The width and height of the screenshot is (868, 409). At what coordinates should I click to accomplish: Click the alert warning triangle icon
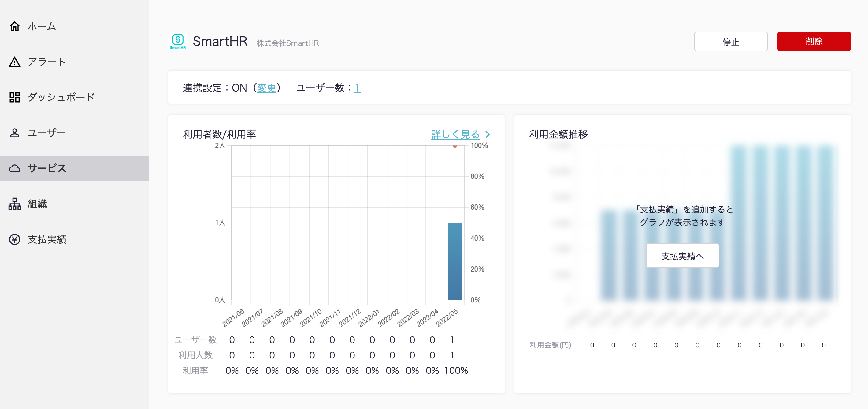pos(14,62)
